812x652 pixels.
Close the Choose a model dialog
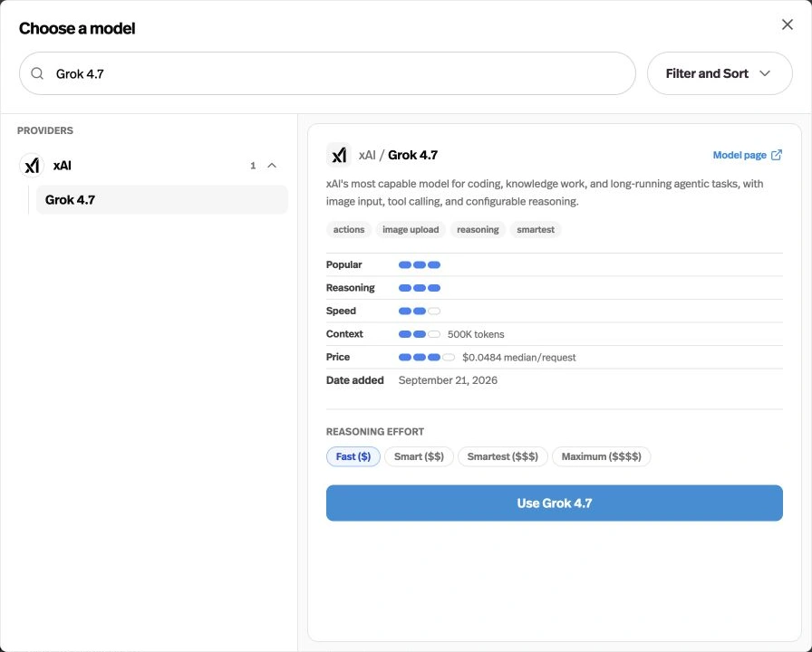coord(788,24)
